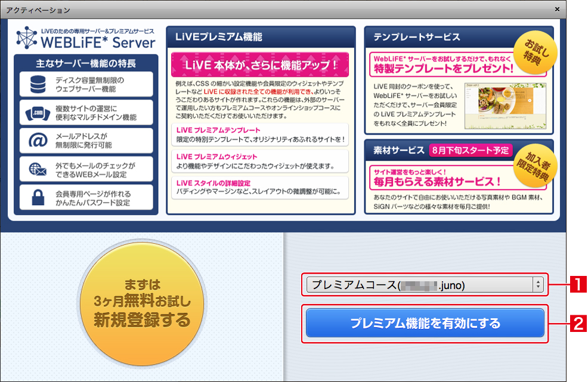Screen dimensions: 588x382
Task: Click the テンプレートサービス panel header
Action: pos(459,37)
